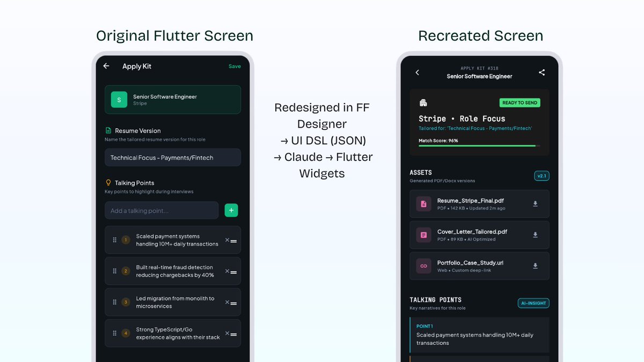Tap back arrow in original Apply Kit screen
This screenshot has width=644, height=362.
click(x=106, y=66)
